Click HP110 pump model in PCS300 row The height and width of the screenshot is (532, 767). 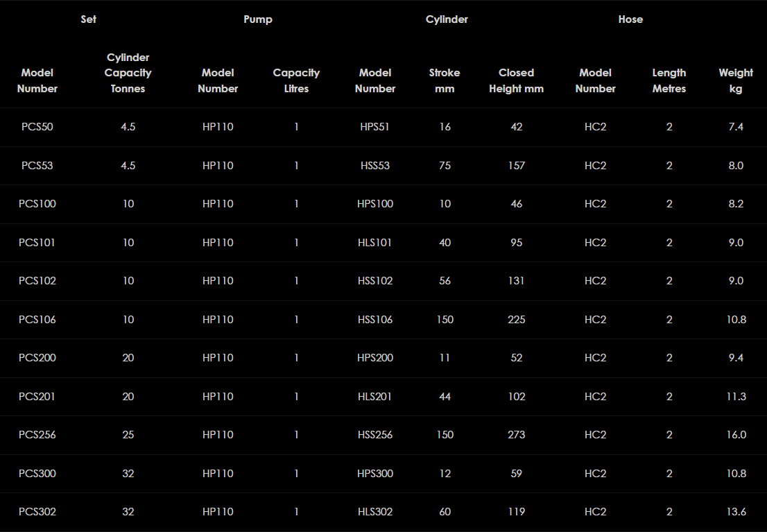pyautogui.click(x=218, y=474)
